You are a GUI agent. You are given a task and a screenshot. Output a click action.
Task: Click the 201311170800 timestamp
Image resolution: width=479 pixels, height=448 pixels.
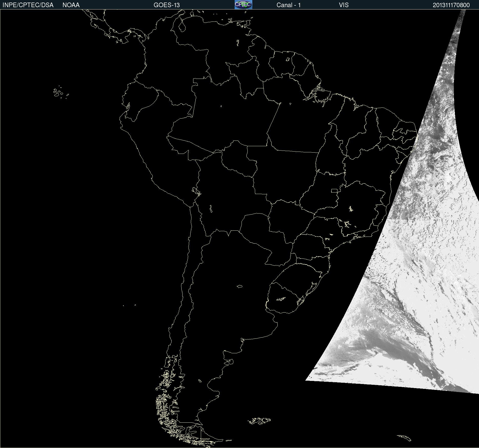click(451, 5)
